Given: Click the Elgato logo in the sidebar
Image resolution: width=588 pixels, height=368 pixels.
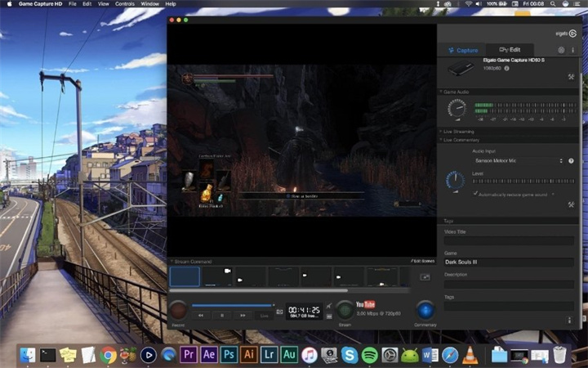Looking at the screenshot, I should [566, 34].
